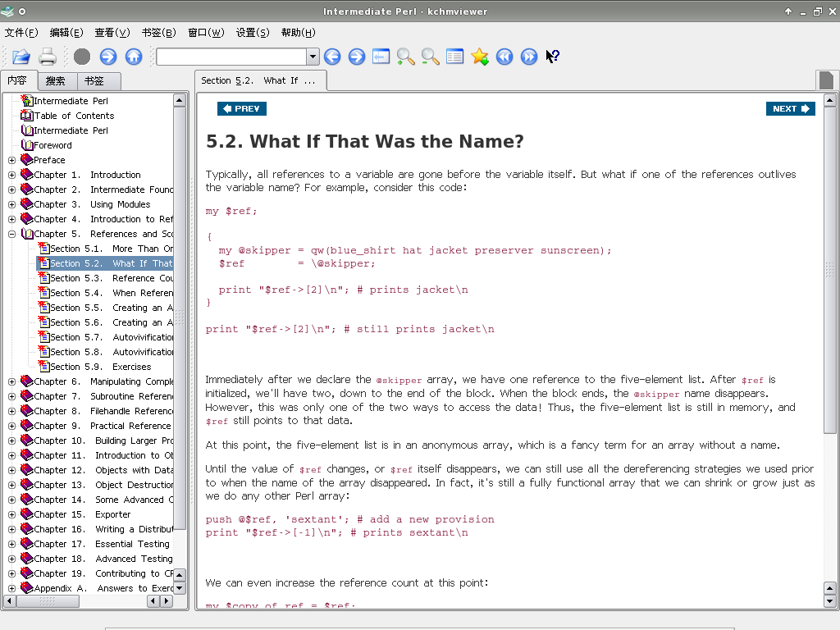Image resolution: width=840 pixels, height=630 pixels.
Task: Open the 编辑(E) menu
Action: click(66, 33)
